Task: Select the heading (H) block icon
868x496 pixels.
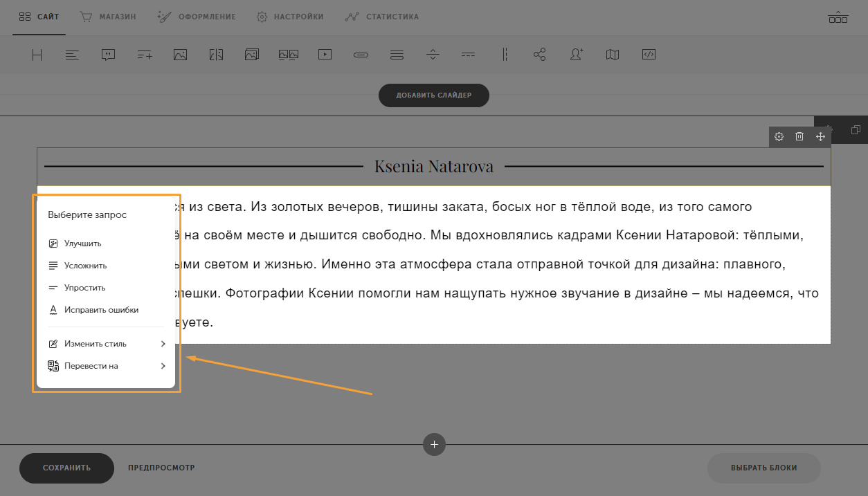Action: pos(37,55)
